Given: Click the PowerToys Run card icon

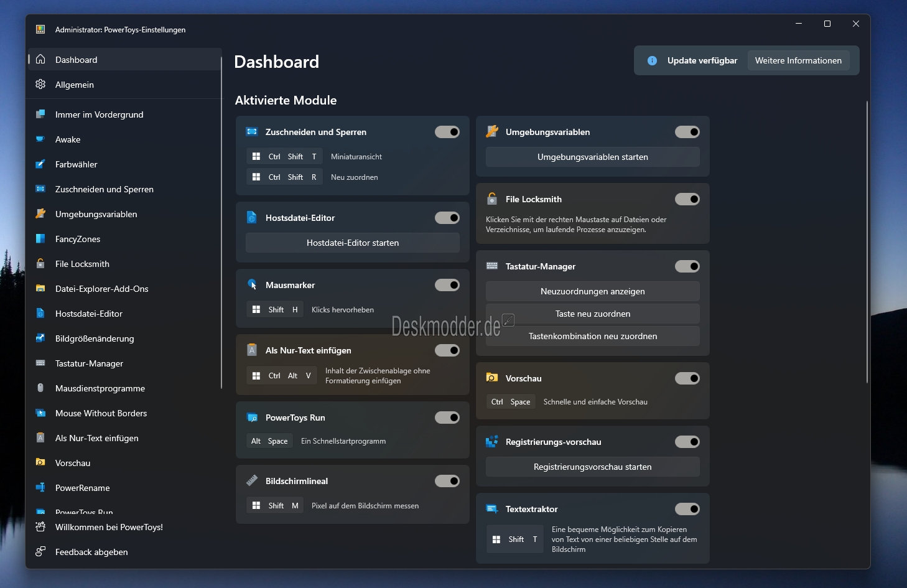Looking at the screenshot, I should (252, 417).
